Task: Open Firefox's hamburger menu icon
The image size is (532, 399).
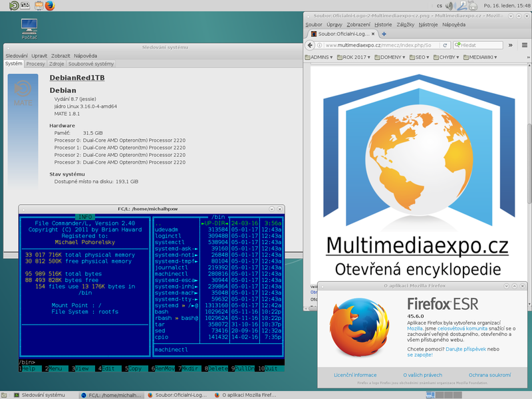Action: point(524,45)
